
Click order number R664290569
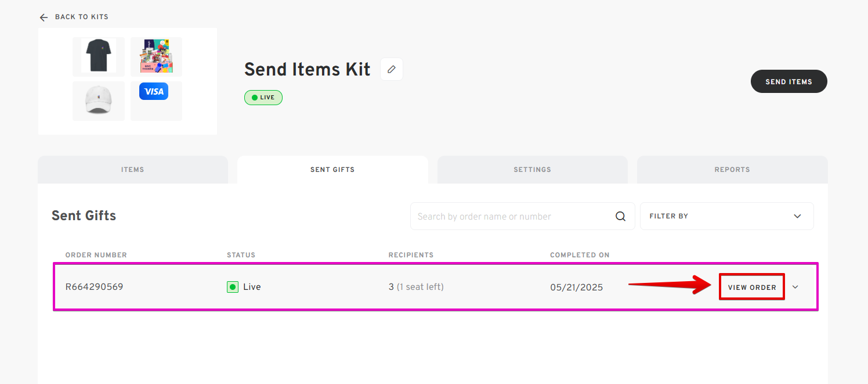click(x=94, y=287)
